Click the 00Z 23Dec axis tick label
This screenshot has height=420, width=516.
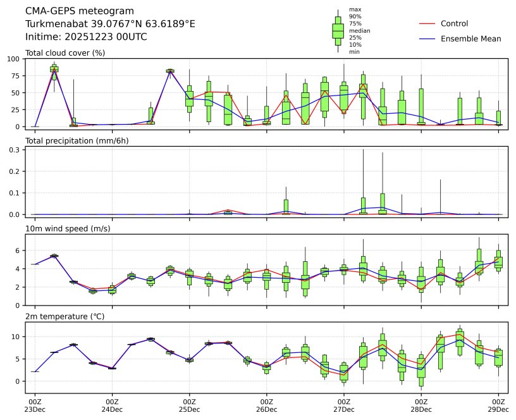(x=35, y=405)
